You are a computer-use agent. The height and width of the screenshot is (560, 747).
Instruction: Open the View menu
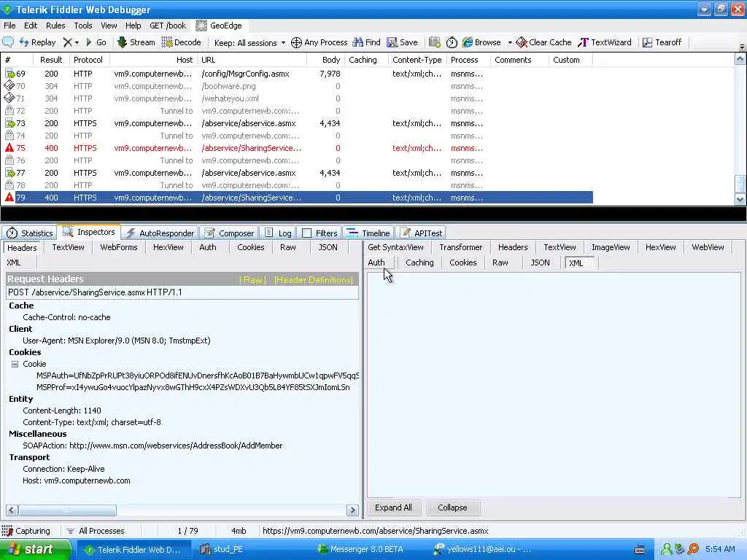(x=109, y=26)
